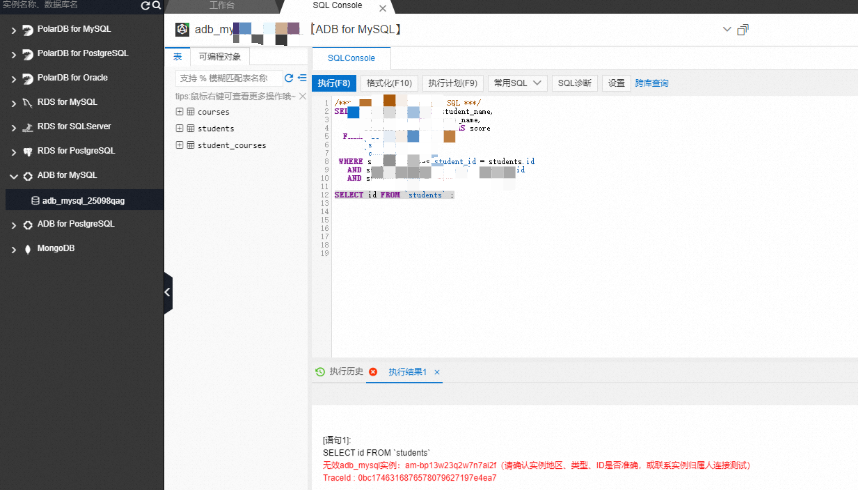The height and width of the screenshot is (490, 858).
Task: Click table icon next to students
Action: pyautogui.click(x=190, y=128)
